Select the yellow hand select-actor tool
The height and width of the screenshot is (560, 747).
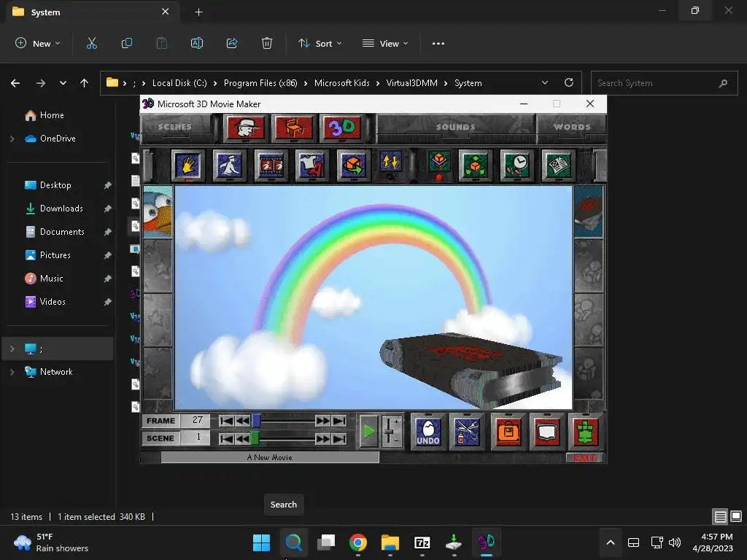(188, 166)
